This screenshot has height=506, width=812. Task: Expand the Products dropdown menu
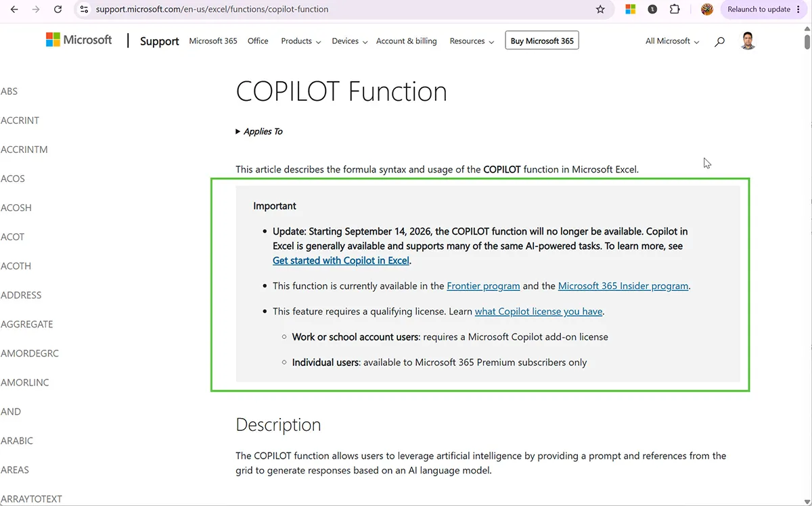301,41
